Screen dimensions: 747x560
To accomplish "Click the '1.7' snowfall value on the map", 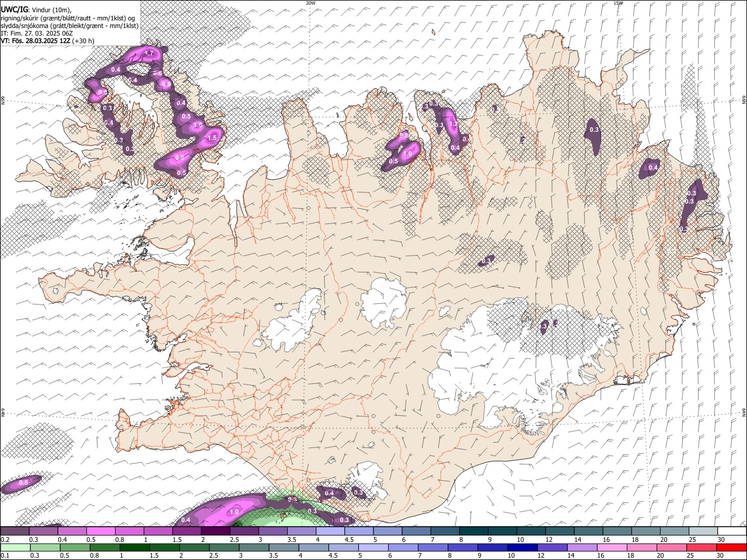I will pyautogui.click(x=148, y=54).
